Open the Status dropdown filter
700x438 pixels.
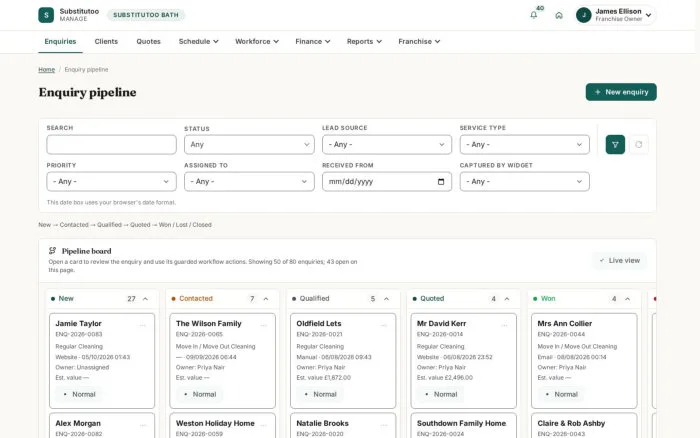[x=249, y=145]
